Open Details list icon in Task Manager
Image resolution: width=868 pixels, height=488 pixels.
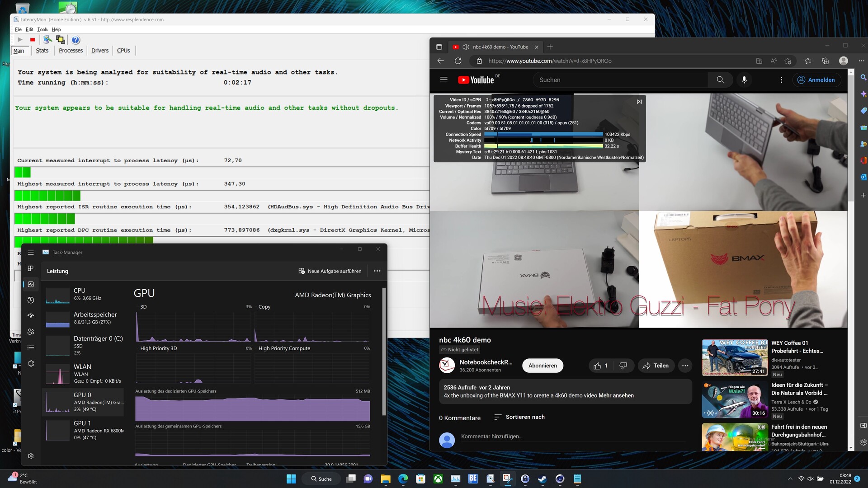[31, 347]
